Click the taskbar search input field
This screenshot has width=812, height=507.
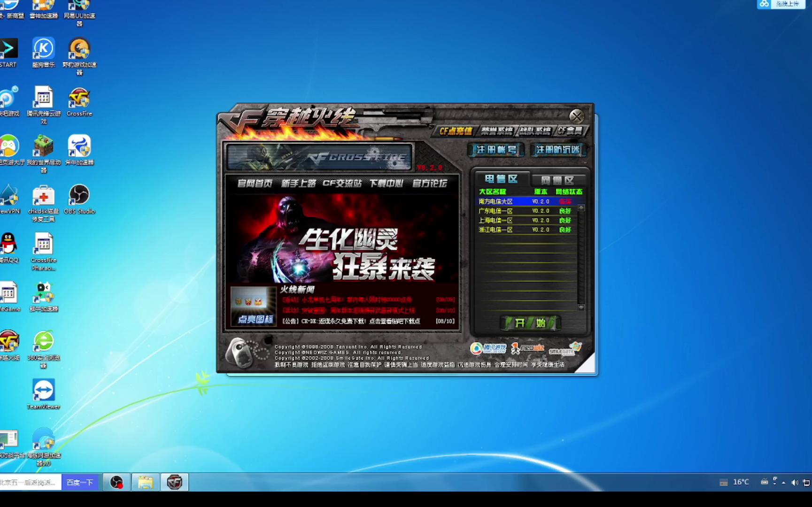[x=30, y=482]
